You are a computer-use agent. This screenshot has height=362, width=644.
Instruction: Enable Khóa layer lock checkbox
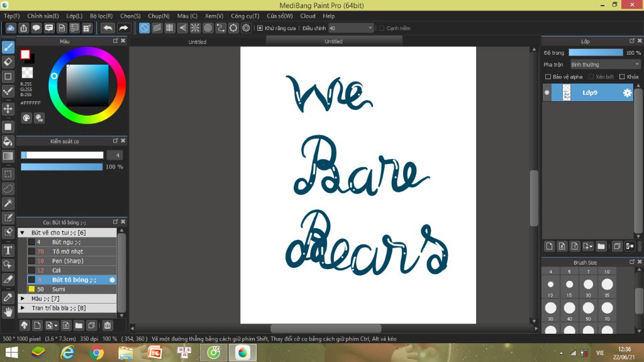(x=622, y=77)
